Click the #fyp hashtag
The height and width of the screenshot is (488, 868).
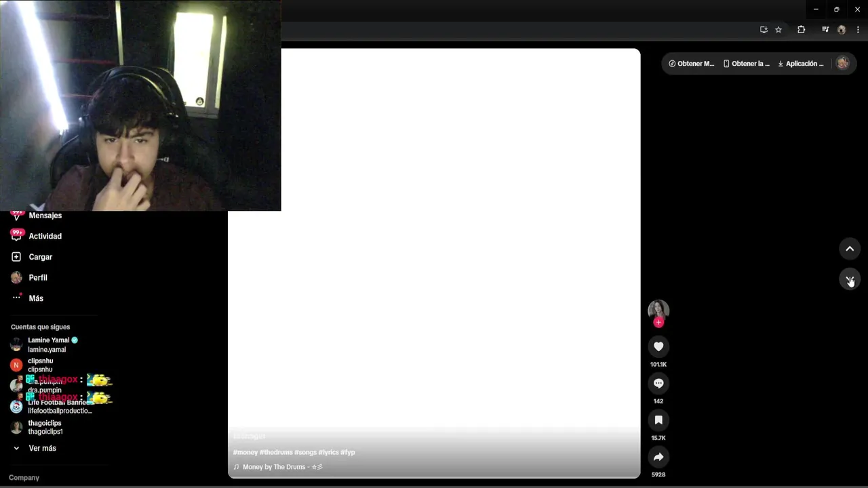[x=348, y=452]
